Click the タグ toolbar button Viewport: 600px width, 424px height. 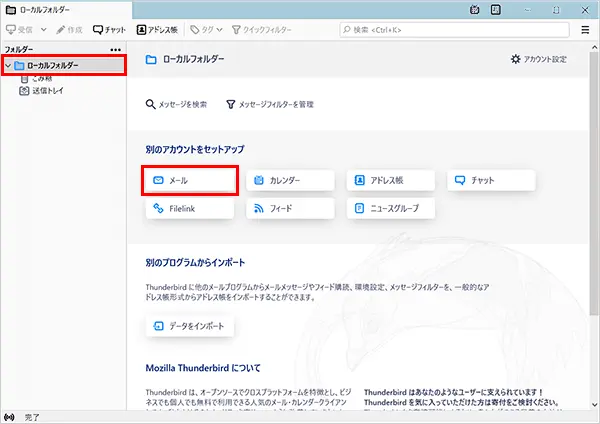tap(202, 30)
